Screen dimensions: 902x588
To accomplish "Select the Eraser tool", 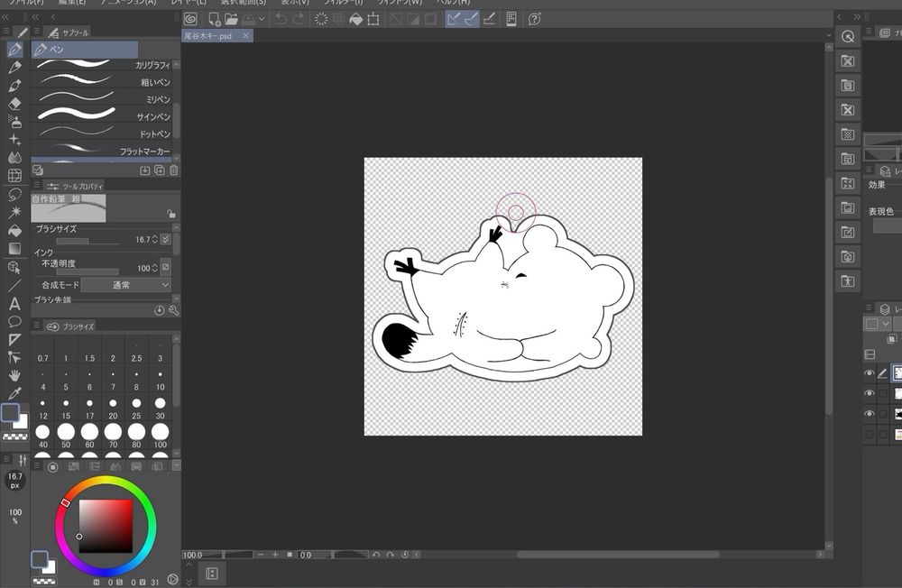I will click(x=14, y=104).
